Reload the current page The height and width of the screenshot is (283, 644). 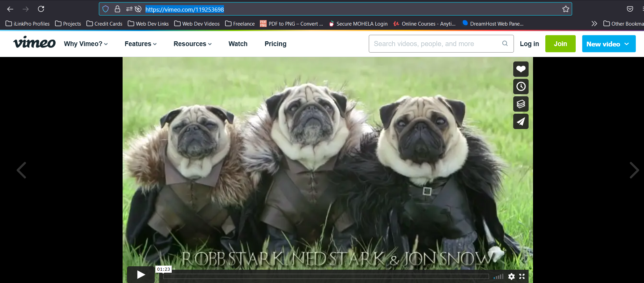click(41, 9)
